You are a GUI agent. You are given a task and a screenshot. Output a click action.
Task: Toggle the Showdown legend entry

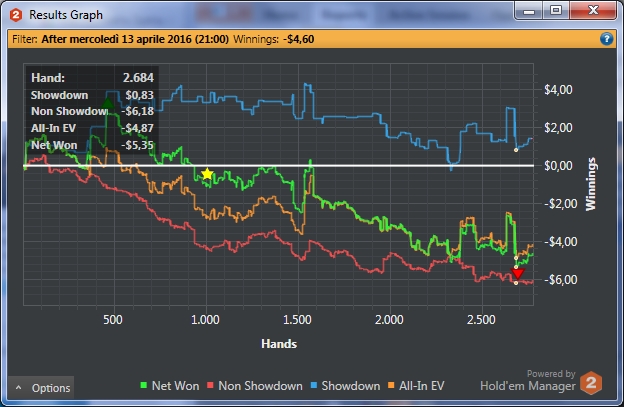[345, 386]
